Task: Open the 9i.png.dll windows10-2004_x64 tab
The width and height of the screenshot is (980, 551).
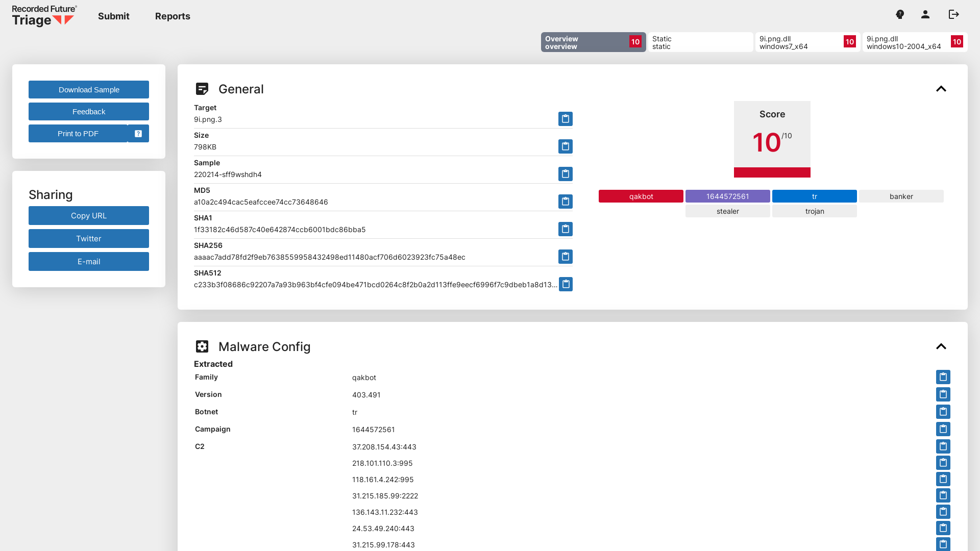Action: click(x=915, y=42)
